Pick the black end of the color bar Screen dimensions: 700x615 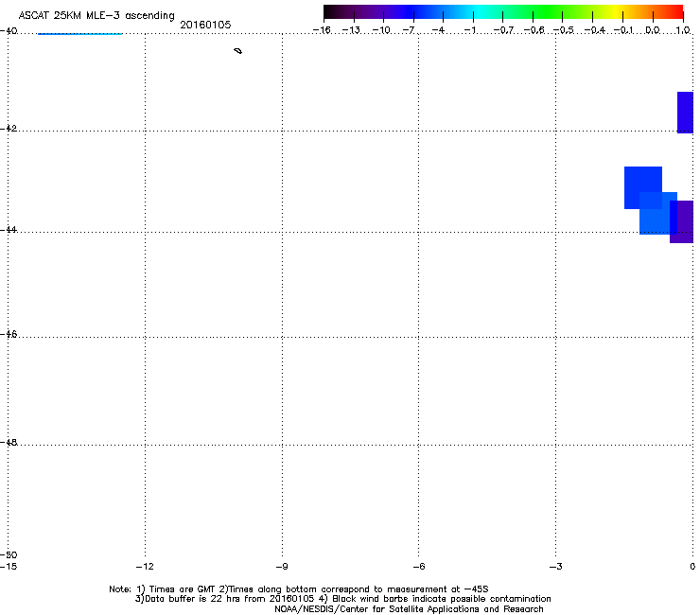330,12
